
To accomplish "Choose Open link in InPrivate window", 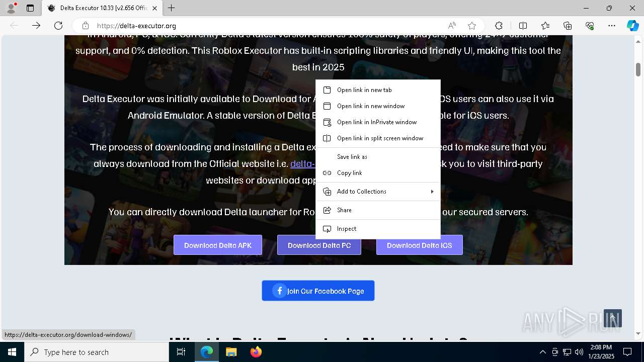I will 378,122.
